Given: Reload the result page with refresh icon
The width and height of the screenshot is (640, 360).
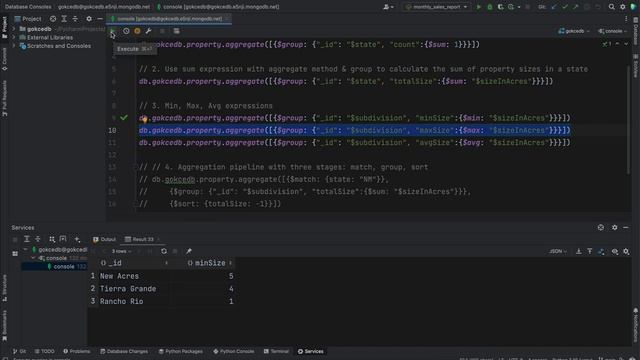Looking at the screenshot, I should [x=164, y=251].
